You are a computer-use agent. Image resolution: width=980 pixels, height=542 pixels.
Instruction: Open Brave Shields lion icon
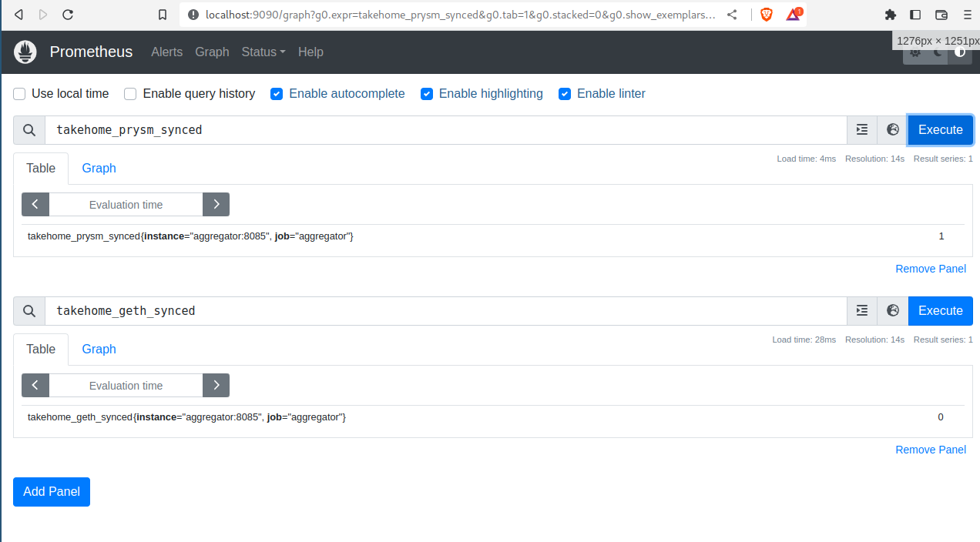[767, 15]
